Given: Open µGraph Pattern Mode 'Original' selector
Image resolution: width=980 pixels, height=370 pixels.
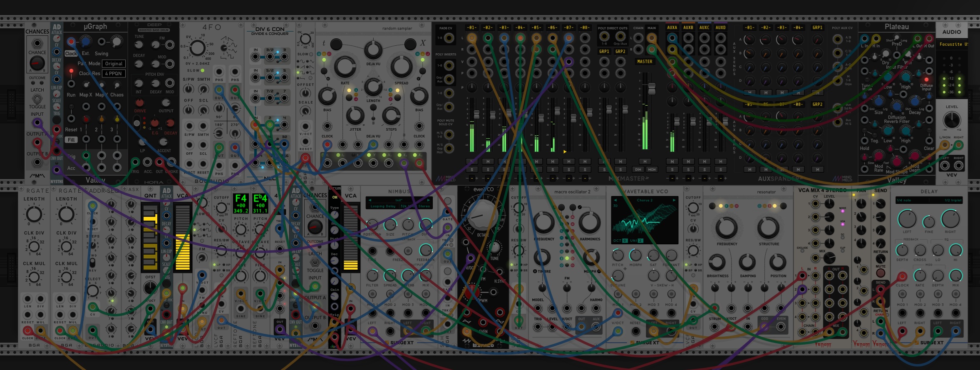Looking at the screenshot, I should [114, 64].
